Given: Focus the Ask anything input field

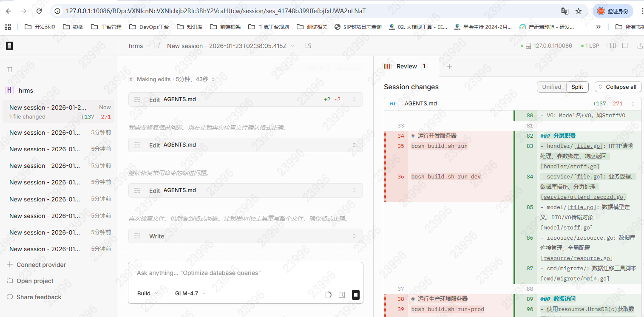Looking at the screenshot, I should 245,273.
